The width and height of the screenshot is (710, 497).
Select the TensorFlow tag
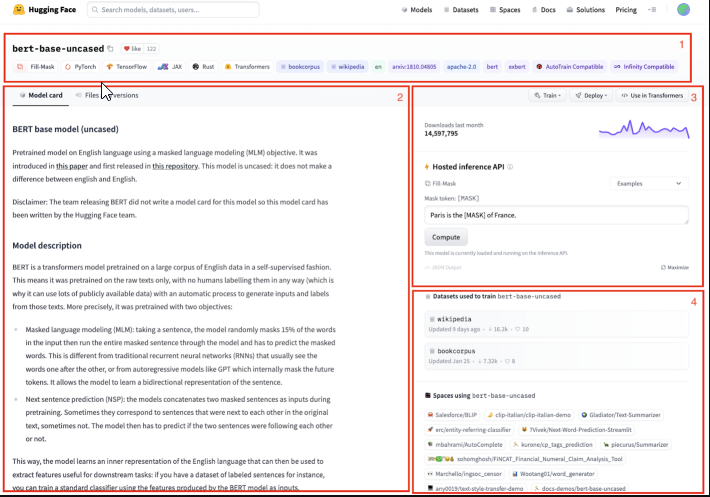[x=128, y=67]
